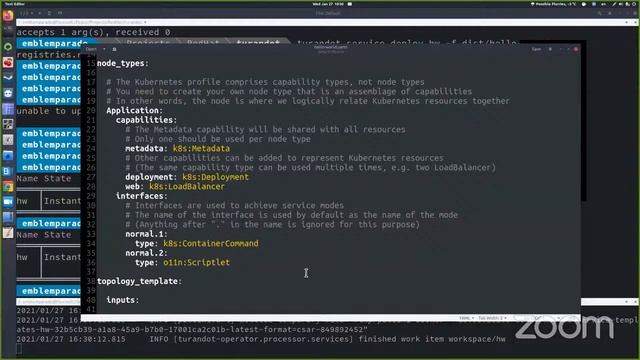Open the YAML language selector in status bar
The image size is (640, 360).
click(x=467, y=318)
